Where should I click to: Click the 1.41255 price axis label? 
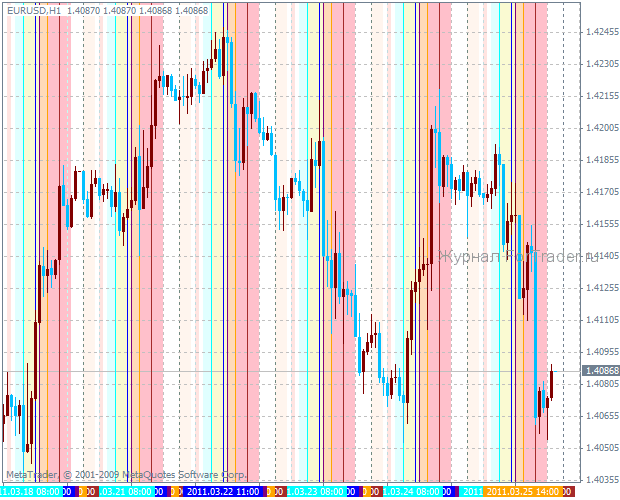pos(602,287)
